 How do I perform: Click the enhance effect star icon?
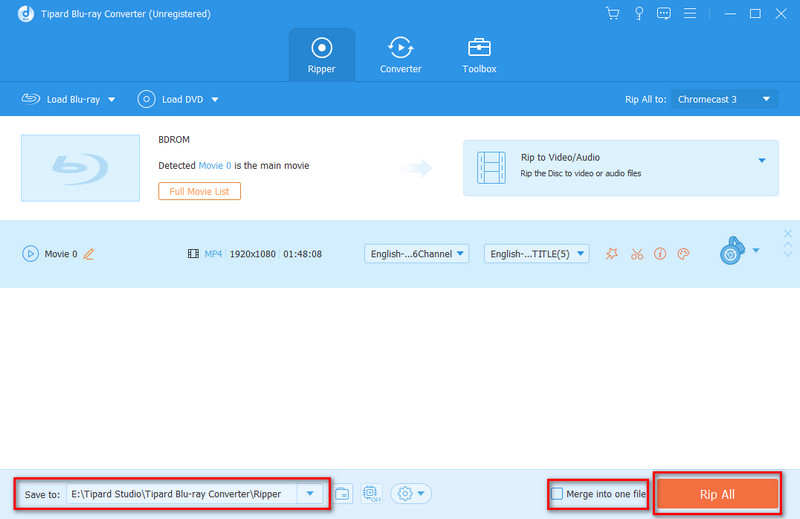coord(612,254)
